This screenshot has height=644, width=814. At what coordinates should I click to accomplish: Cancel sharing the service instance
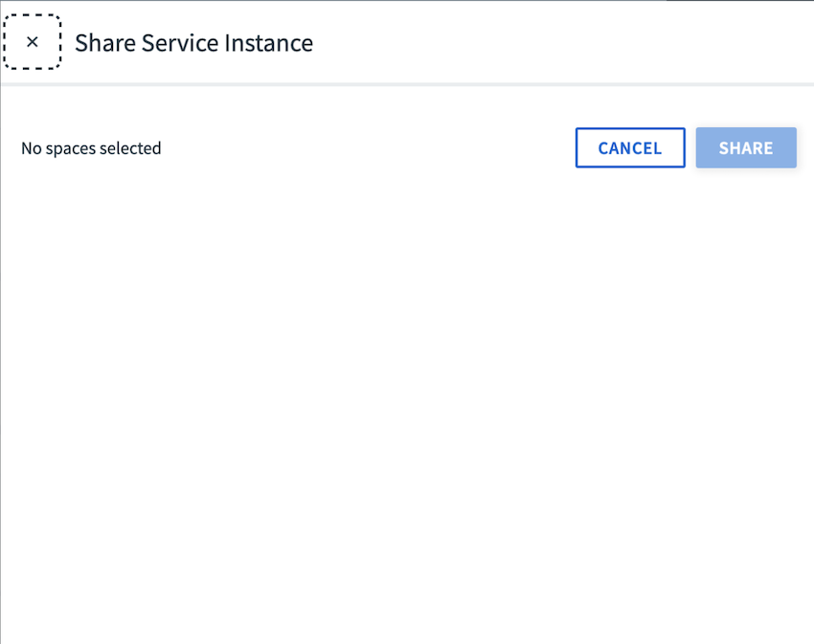[630, 148]
